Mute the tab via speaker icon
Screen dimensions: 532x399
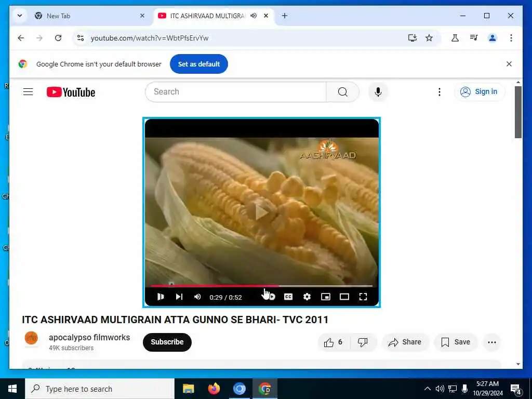pos(254,16)
